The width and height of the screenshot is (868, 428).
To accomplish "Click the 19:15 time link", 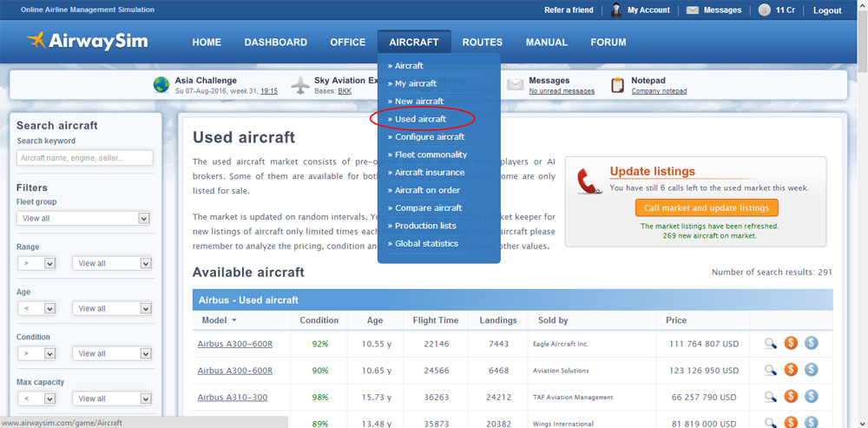I will coord(269,91).
